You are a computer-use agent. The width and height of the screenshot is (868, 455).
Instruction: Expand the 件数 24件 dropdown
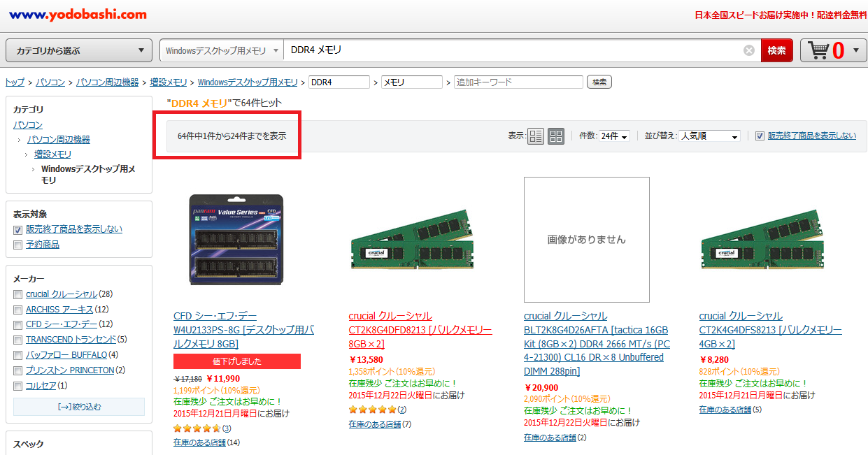coord(614,136)
